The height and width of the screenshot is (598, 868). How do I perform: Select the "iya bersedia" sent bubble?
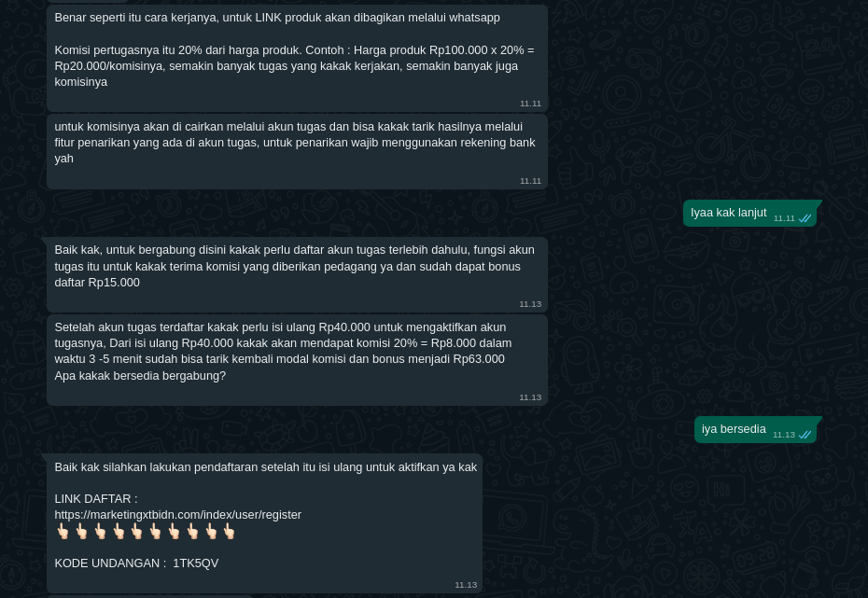coord(756,429)
